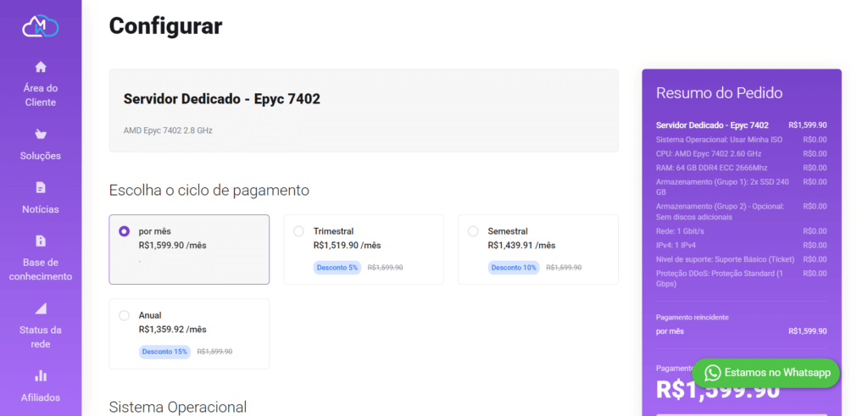Viewport: 868px width, 416px height.
Task: Open the Afiliados menu label
Action: (x=41, y=397)
